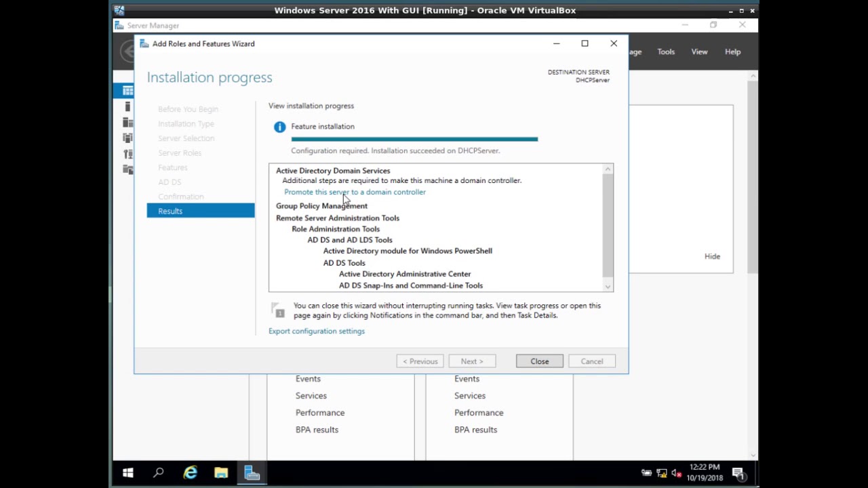Click the Feature installation progress bar
This screenshot has width=868, height=488.
(414, 139)
